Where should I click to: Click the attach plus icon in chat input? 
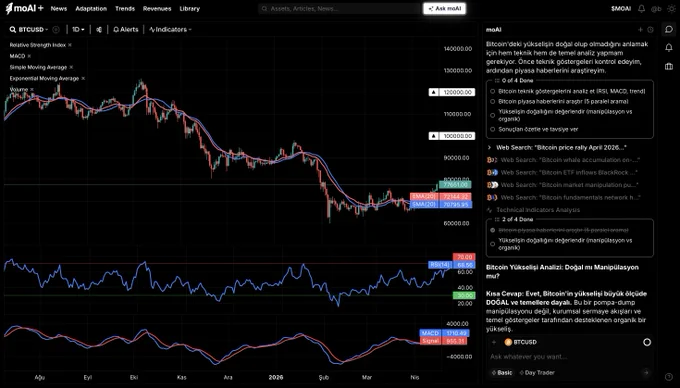coord(494,342)
